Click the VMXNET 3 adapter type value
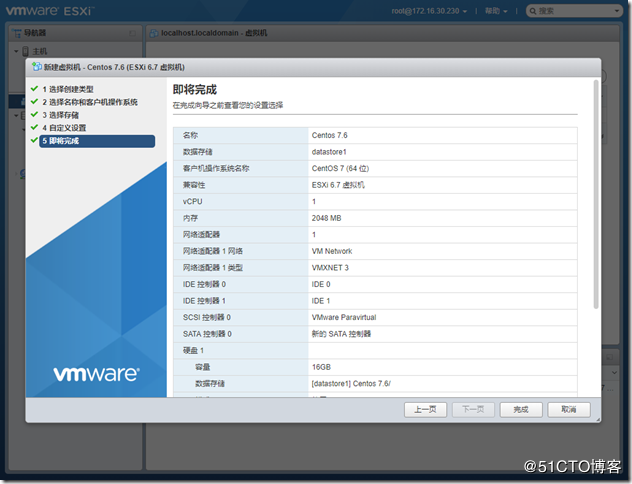632x484 pixels. [x=330, y=268]
